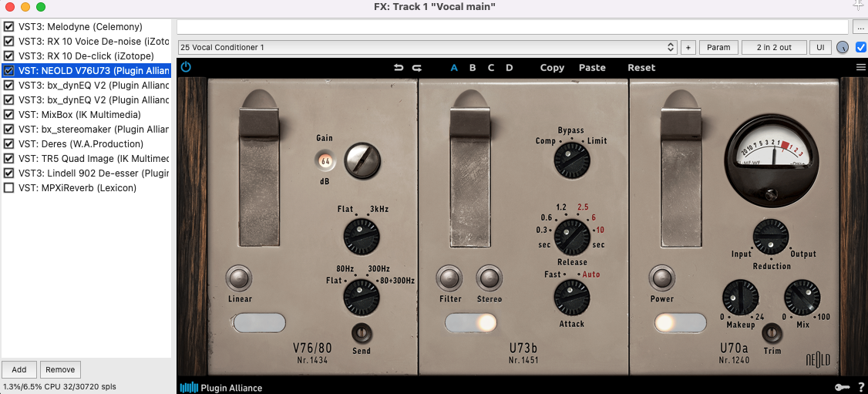Click the Makeup gain knob

point(740,298)
